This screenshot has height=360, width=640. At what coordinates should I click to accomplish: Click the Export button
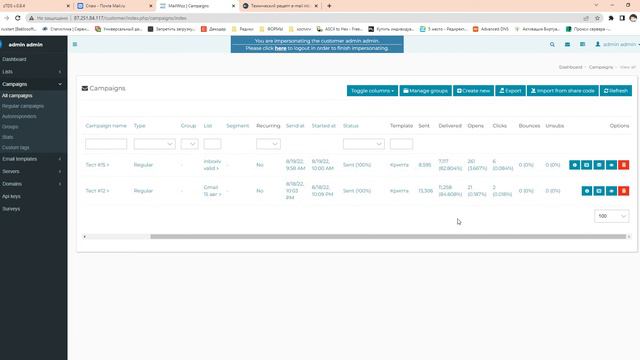[510, 91]
